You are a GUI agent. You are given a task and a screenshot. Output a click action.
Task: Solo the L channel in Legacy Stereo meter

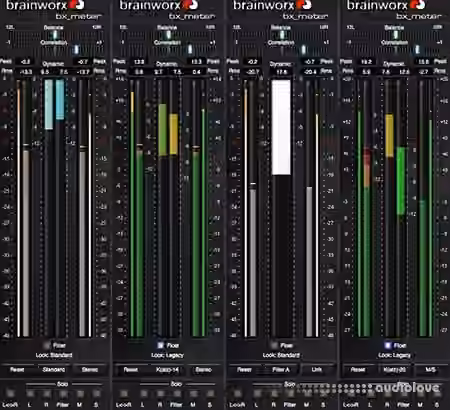coord(143,394)
